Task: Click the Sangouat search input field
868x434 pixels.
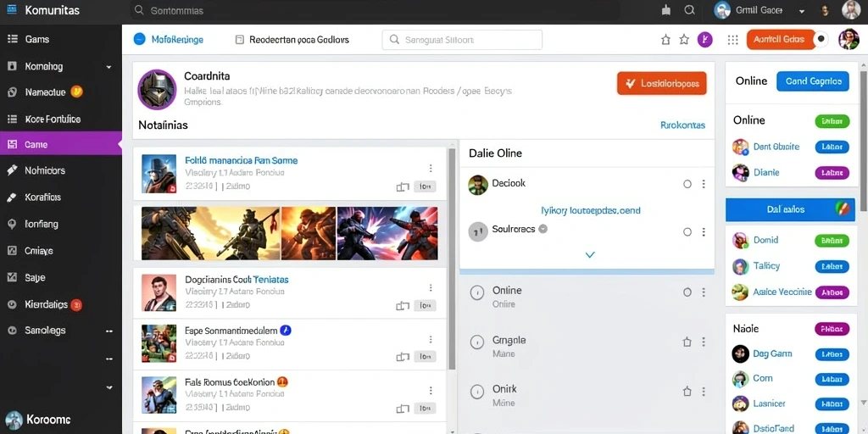Action: (462, 40)
